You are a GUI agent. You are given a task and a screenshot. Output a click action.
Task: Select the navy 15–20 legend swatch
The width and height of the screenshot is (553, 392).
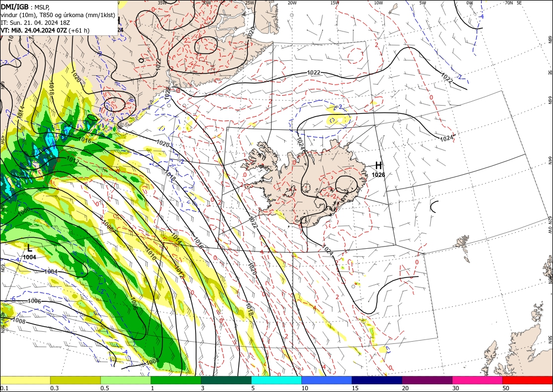click(x=377, y=380)
